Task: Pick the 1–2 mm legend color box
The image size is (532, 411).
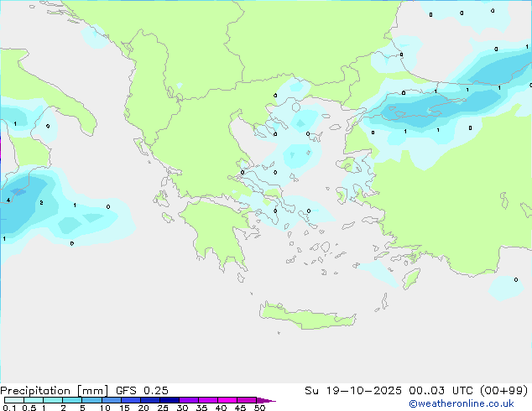Action: point(53,400)
